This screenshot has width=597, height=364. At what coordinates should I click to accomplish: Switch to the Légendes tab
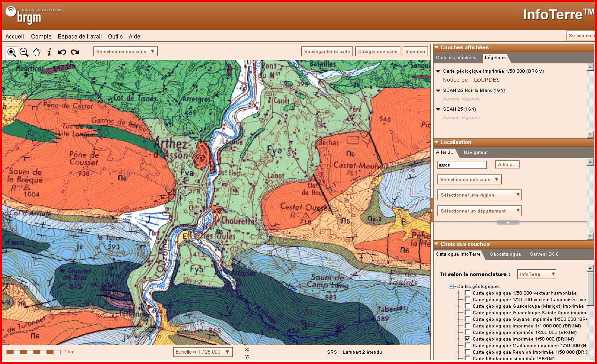[496, 58]
